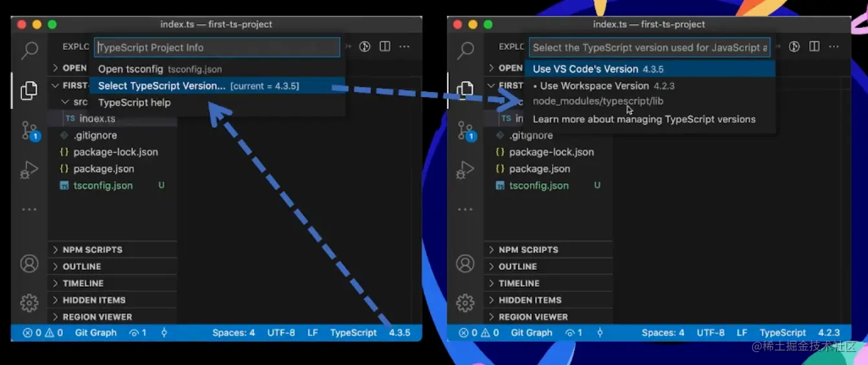868x365 pixels.
Task: Click UTF-8 encoding in right window status bar
Action: 711,333
